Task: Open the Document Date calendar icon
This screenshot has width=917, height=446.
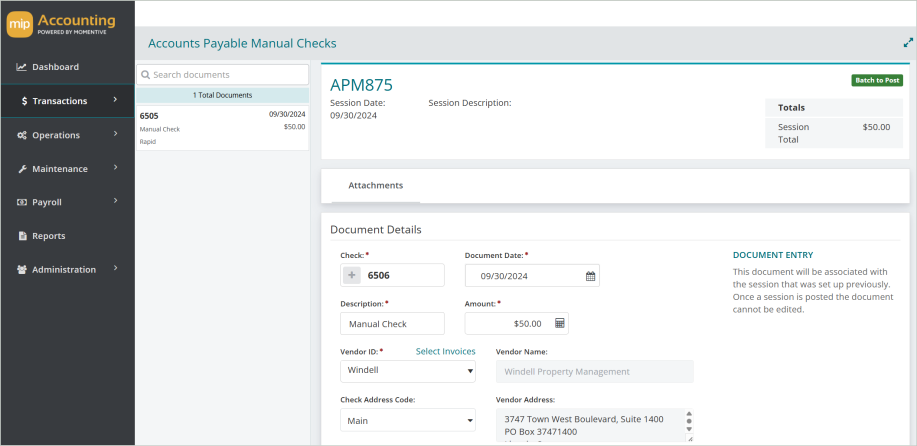Action: click(590, 276)
